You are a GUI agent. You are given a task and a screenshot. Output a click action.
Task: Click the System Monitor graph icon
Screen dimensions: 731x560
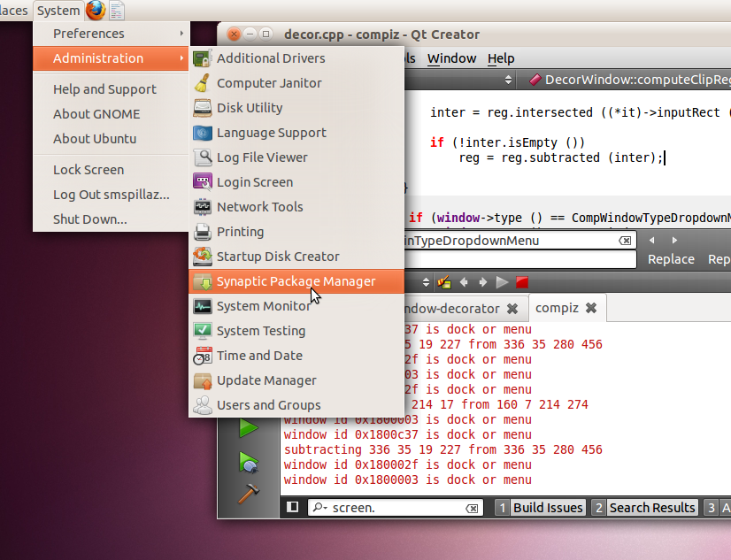pyautogui.click(x=203, y=306)
